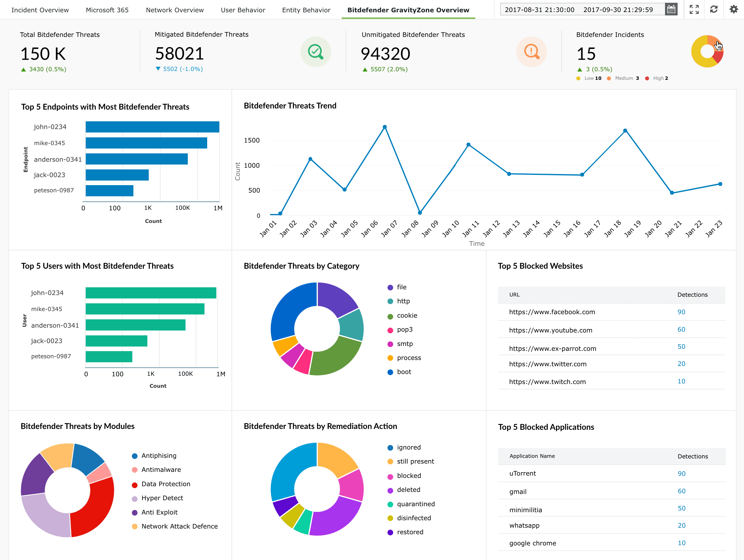
Task: Switch to Incident Overview tab
Action: (x=40, y=10)
